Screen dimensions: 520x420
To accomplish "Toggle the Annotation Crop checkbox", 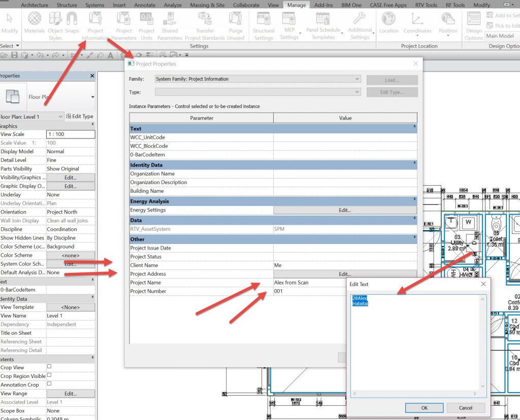I will coord(49,384).
